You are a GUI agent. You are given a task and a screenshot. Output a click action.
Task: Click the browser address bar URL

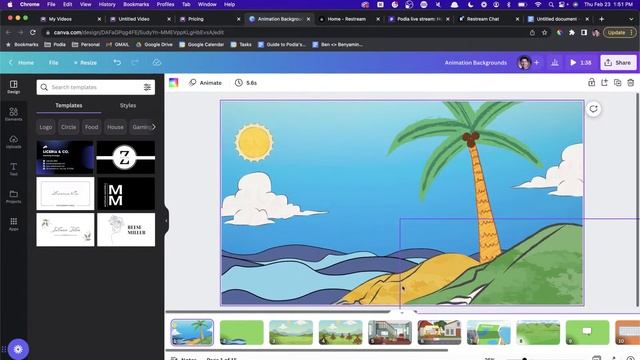[x=139, y=32]
